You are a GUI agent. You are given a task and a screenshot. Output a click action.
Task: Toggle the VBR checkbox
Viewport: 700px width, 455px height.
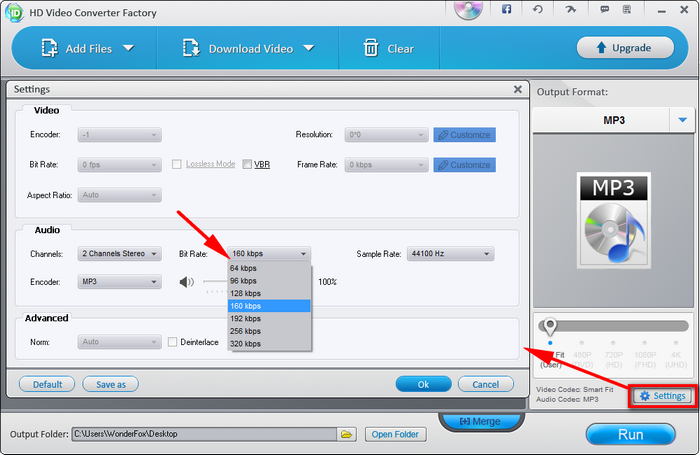(x=247, y=164)
